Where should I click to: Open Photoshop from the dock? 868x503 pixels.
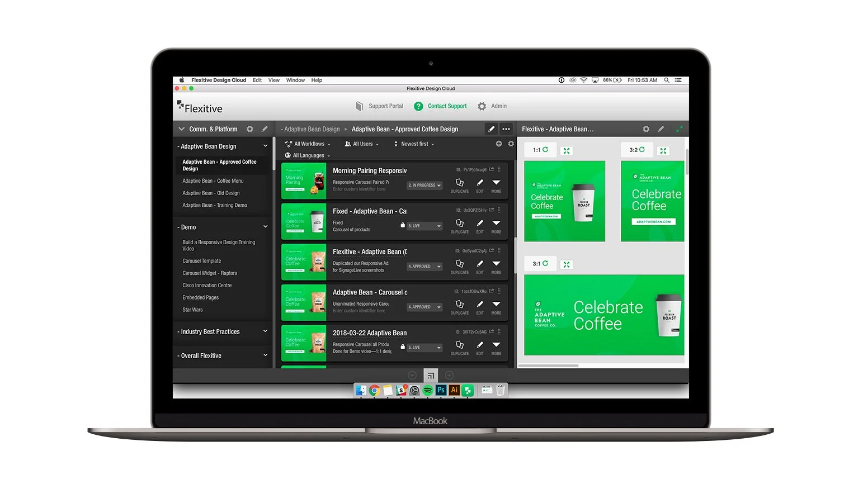(x=441, y=390)
